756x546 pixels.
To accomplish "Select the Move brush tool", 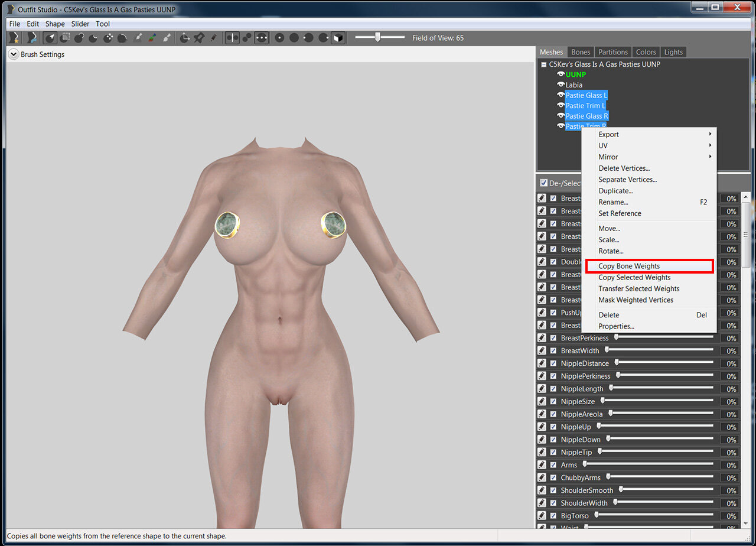I will [108, 38].
